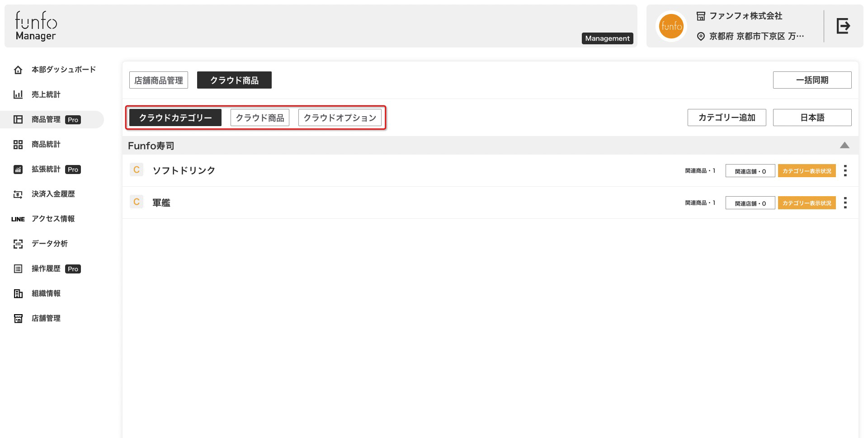Click the Management badge
The height and width of the screenshot is (438, 868).
point(607,38)
